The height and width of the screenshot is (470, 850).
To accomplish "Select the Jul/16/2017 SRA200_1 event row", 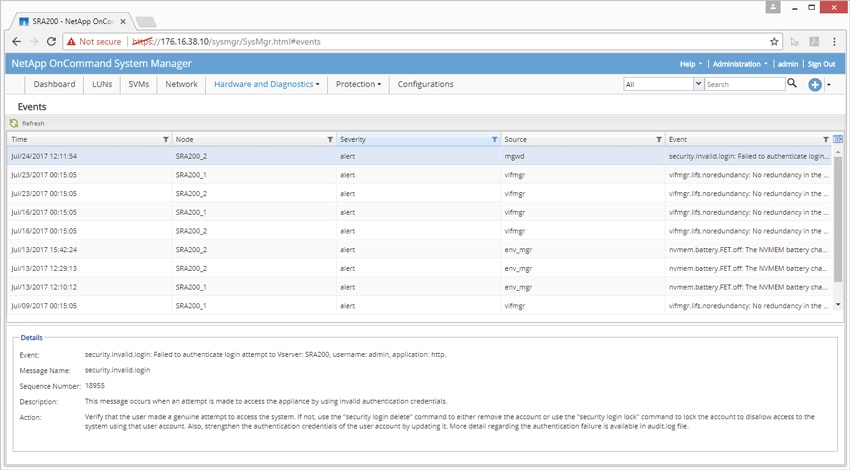I will pos(419,213).
